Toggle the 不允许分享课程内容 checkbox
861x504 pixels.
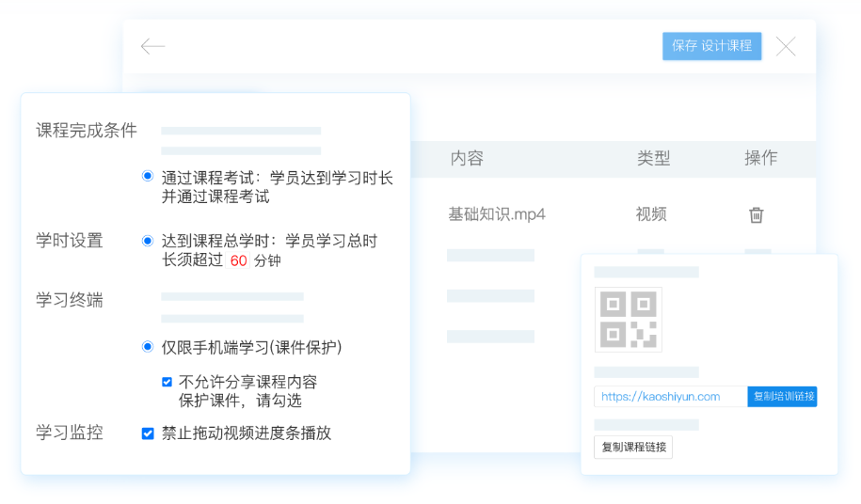coord(167,382)
